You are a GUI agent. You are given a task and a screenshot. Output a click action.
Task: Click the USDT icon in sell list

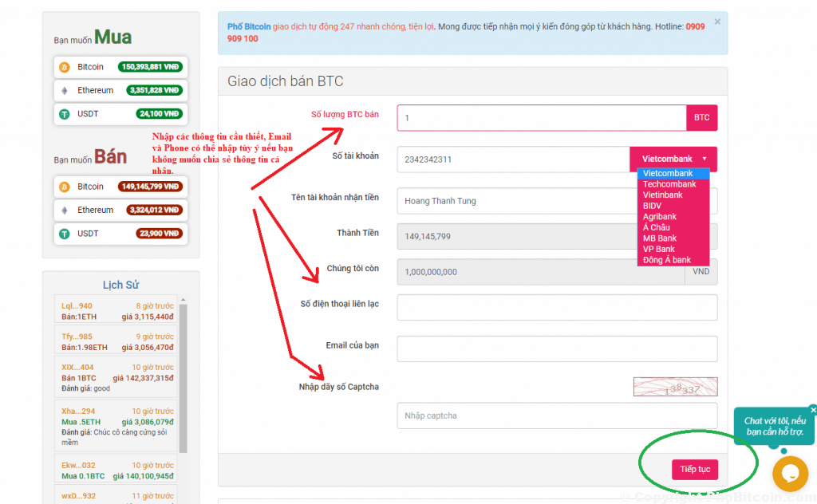tap(65, 234)
